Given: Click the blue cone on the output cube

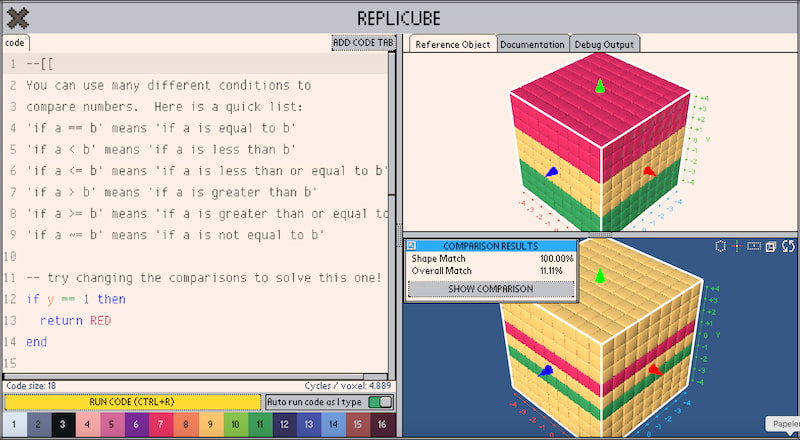Looking at the screenshot, I should pos(546,371).
